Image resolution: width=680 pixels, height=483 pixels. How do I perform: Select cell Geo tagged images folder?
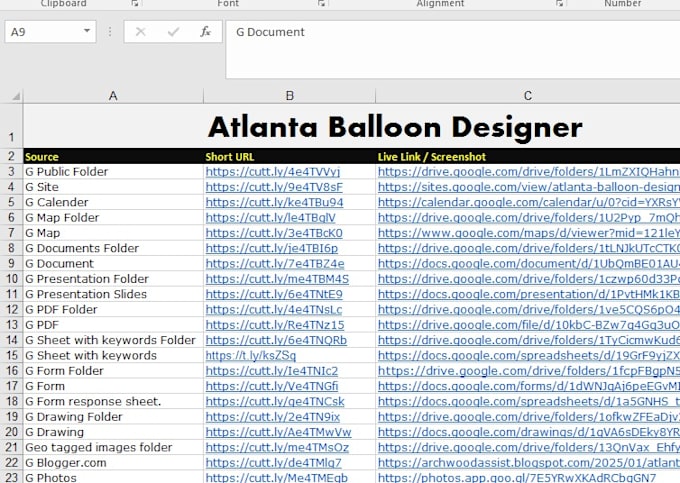coord(113,447)
